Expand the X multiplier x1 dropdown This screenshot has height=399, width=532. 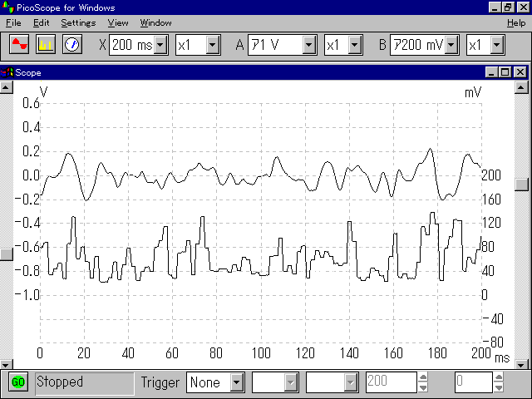213,45
